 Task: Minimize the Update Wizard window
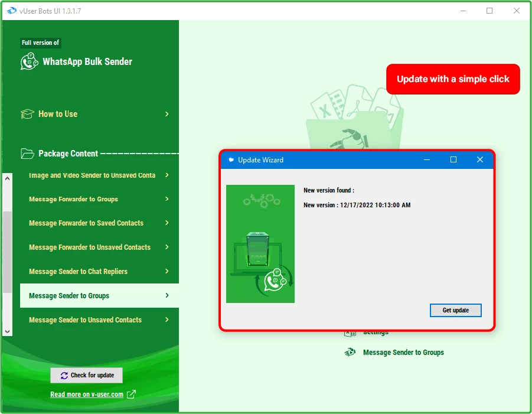point(427,159)
